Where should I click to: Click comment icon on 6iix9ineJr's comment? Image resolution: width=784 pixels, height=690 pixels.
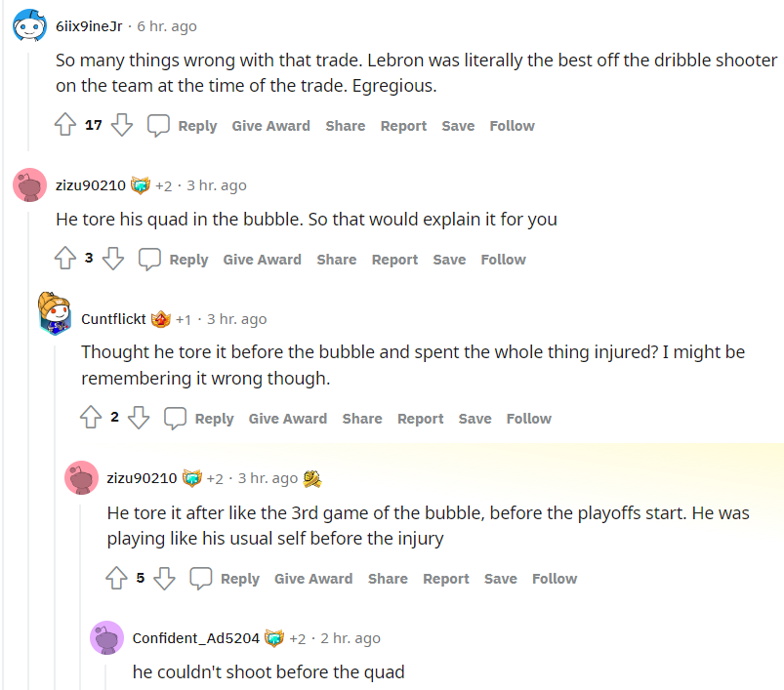(158, 126)
